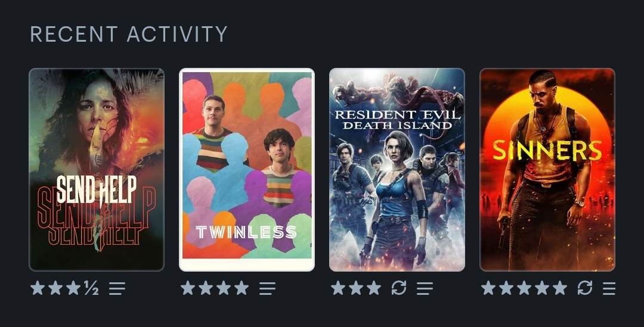Click the fifth star under Sinners
Screen dimensions: 644x327
[x=560, y=288]
